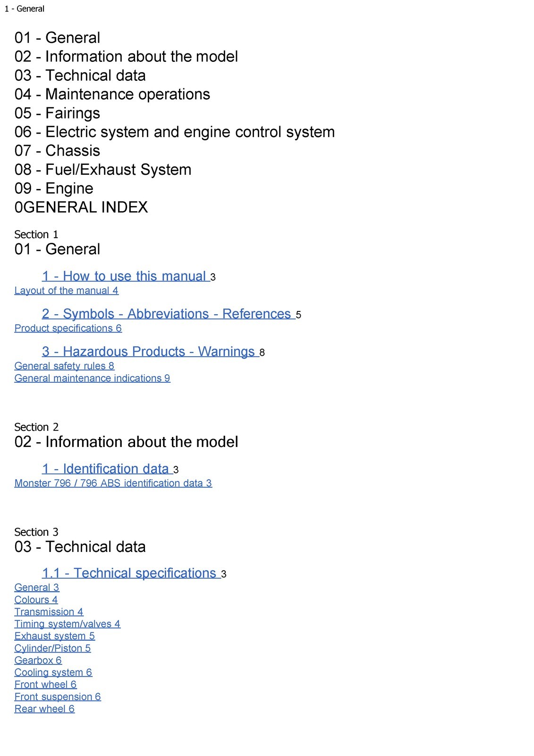Open the 'Exhaust system 5' link
The image size is (534, 756).
coord(55,636)
